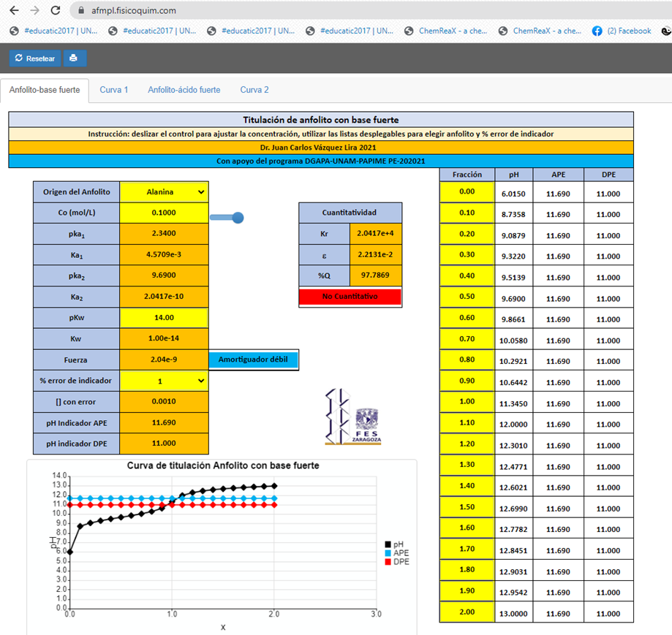Open the Facebook bookmark

coord(622,31)
